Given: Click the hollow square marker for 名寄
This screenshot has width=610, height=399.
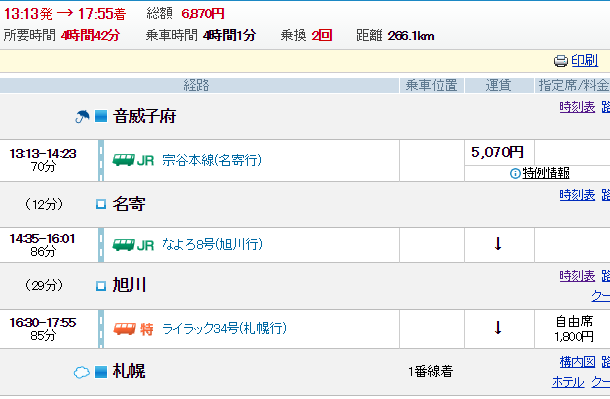Looking at the screenshot, I should tap(101, 204).
